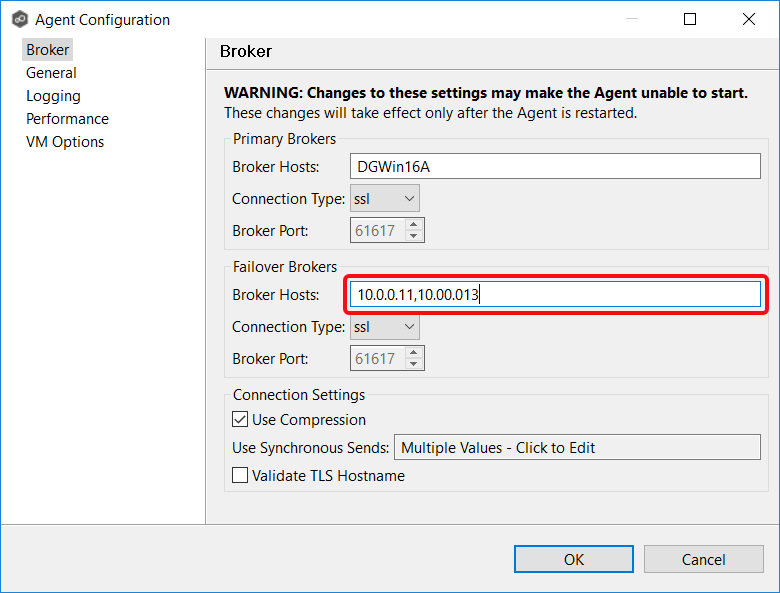
Task: Select VM Options in sidebar
Action: pyautogui.click(x=65, y=142)
